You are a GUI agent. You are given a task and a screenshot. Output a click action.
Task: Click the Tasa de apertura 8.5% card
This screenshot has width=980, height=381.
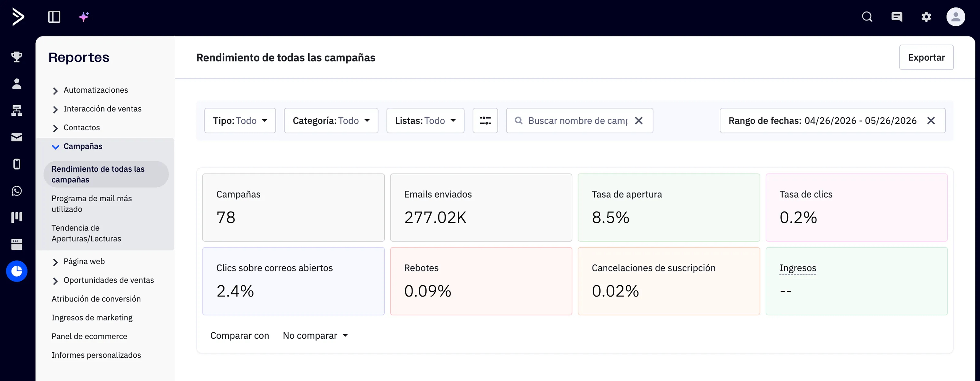click(x=669, y=207)
